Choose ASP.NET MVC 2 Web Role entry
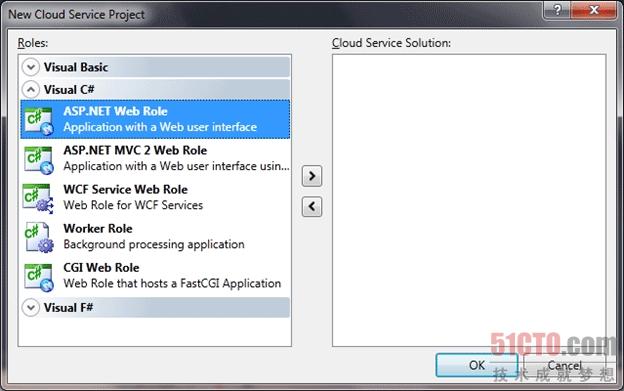This screenshot has width=624, height=391. [x=155, y=158]
